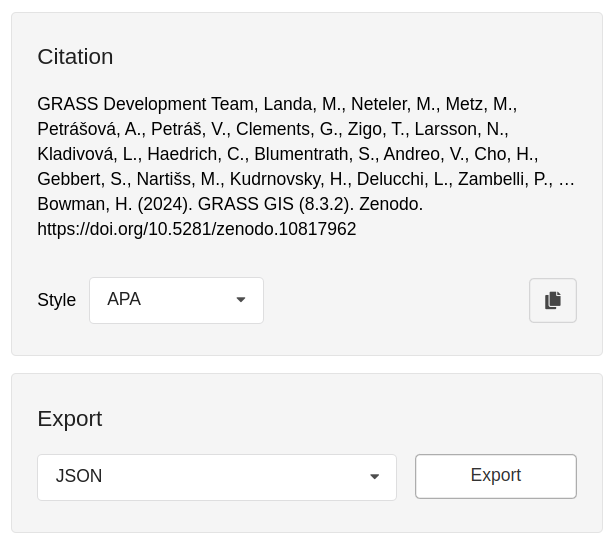
Task: Open the doi.org/10.5281/zenodo.10817962 link
Action: click(197, 229)
